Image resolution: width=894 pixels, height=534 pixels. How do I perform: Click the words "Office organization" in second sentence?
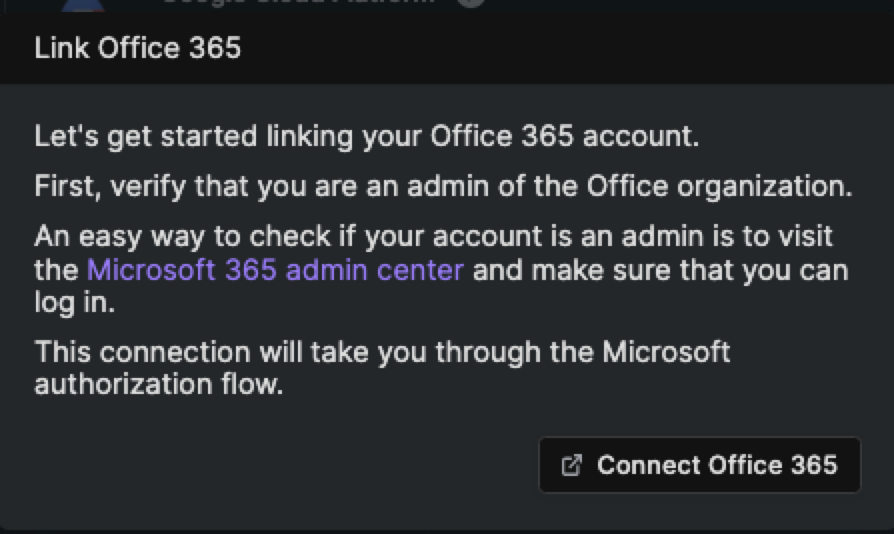(x=720, y=186)
